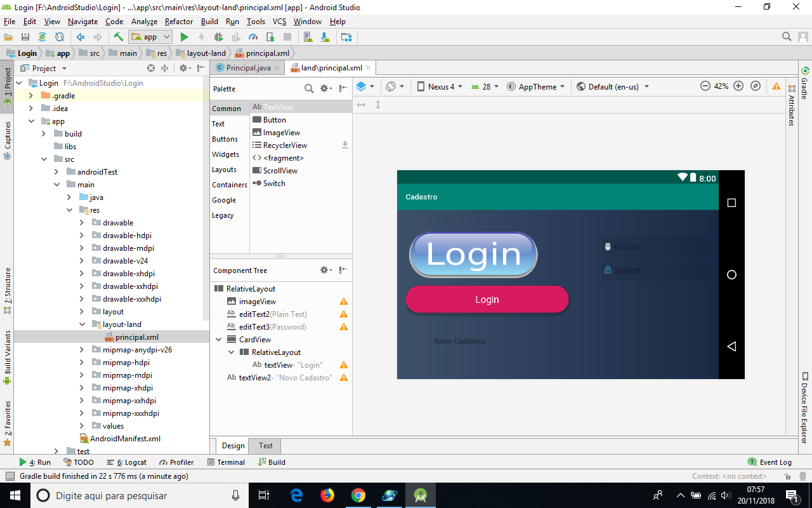This screenshot has height=508, width=812.
Task: Open the Profiler tool window
Action: coord(176,462)
